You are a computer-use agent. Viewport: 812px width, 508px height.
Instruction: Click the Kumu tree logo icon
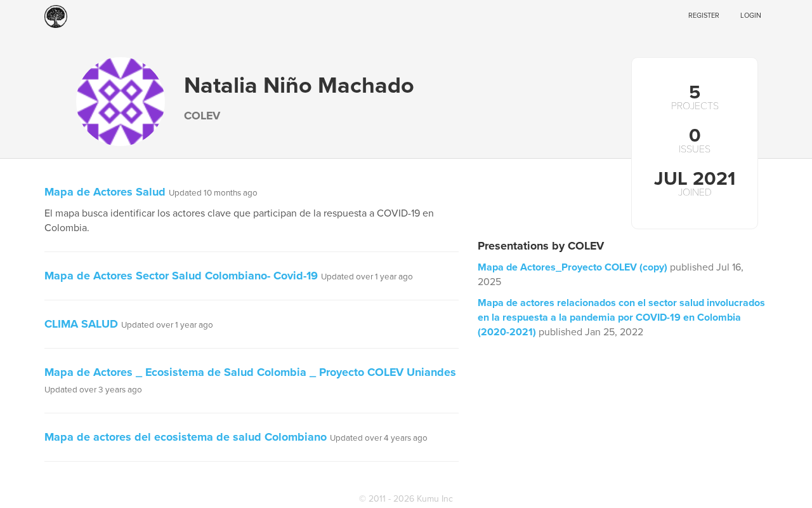click(56, 17)
